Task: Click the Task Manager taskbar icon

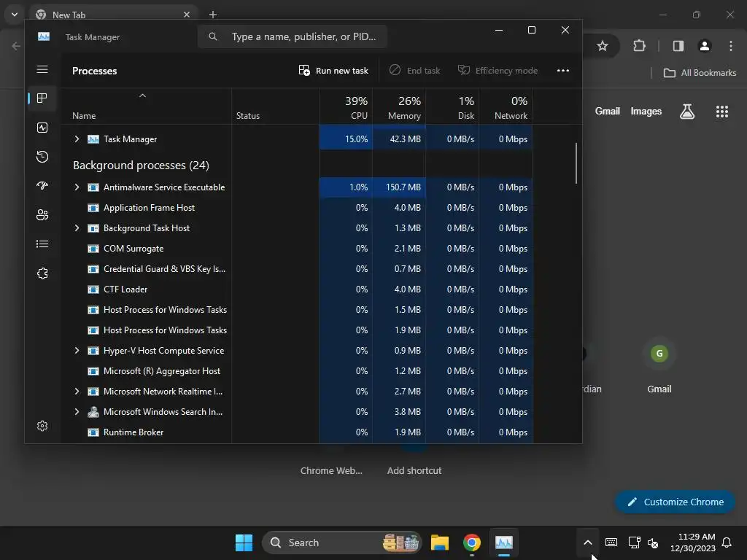Action: coord(503,542)
